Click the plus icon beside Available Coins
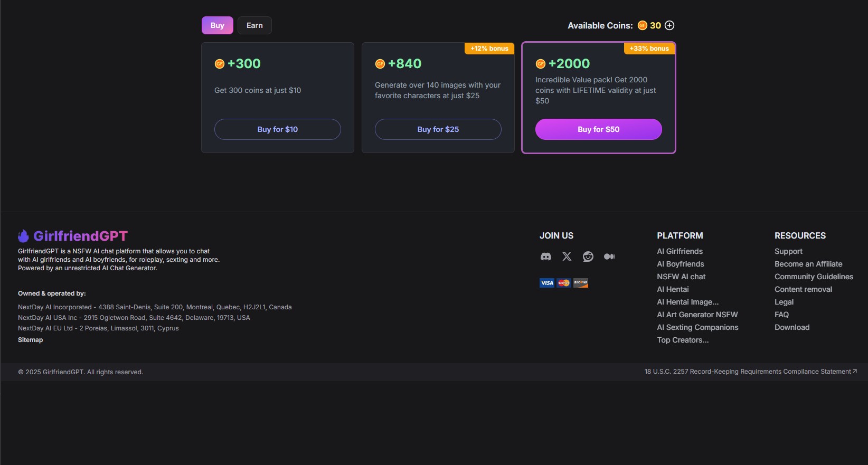868x465 pixels. (669, 25)
